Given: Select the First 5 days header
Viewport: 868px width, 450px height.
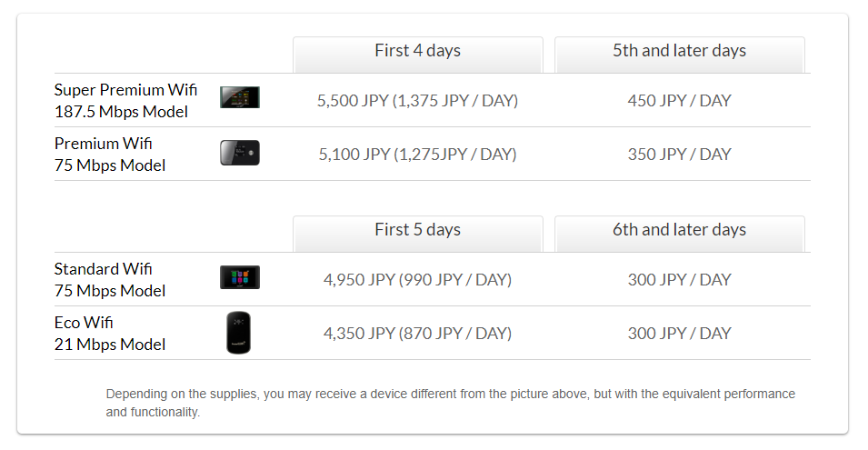Looking at the screenshot, I should [418, 234].
